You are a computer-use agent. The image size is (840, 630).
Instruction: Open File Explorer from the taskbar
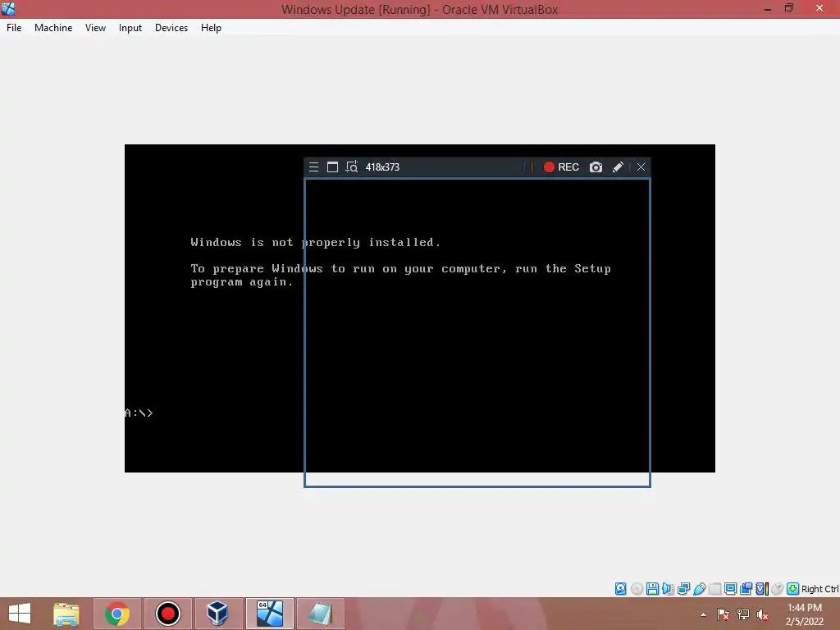(x=66, y=614)
